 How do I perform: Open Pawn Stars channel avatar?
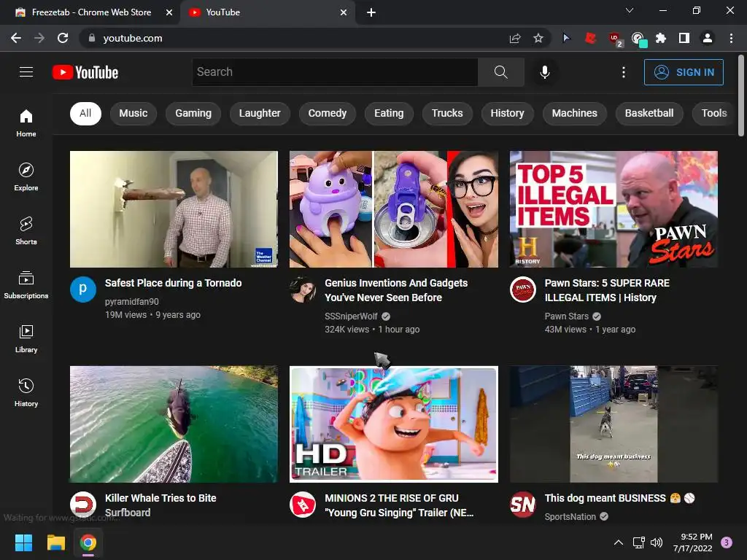pos(522,289)
